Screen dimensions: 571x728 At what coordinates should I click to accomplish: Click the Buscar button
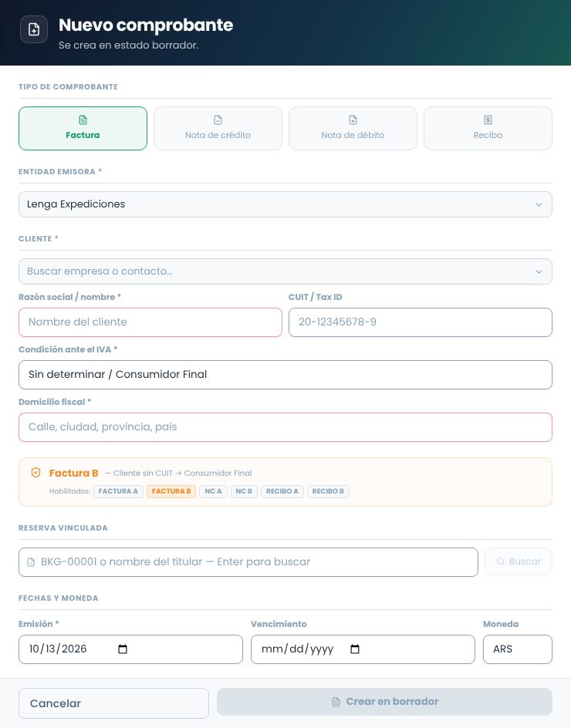(519, 561)
